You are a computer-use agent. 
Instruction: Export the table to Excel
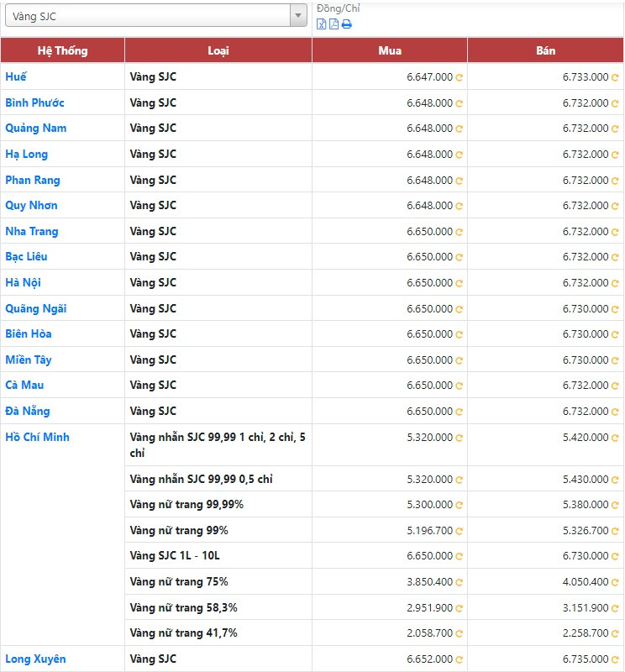(321, 24)
